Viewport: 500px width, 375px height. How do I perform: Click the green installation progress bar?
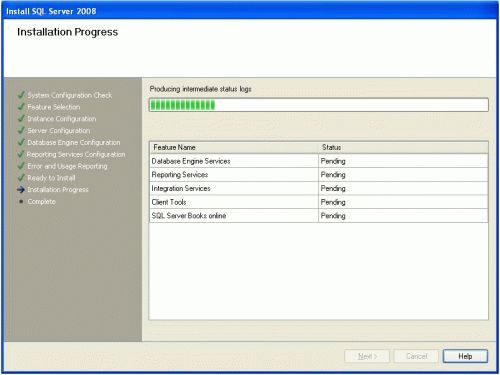pos(319,105)
